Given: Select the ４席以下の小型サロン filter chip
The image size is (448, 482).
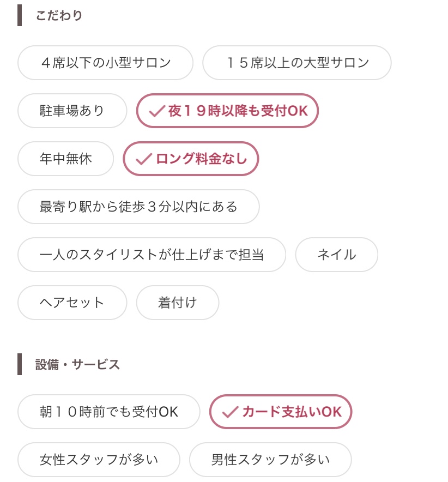Looking at the screenshot, I should [106, 63].
